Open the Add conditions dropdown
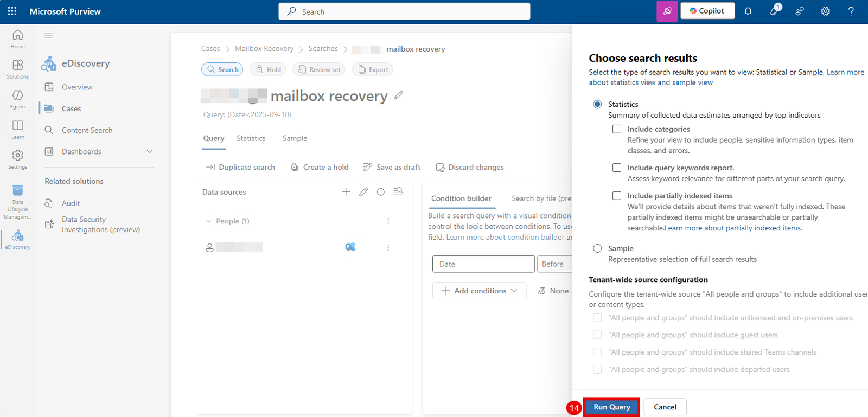Viewport: 868px width, 417px height. pyautogui.click(x=479, y=291)
